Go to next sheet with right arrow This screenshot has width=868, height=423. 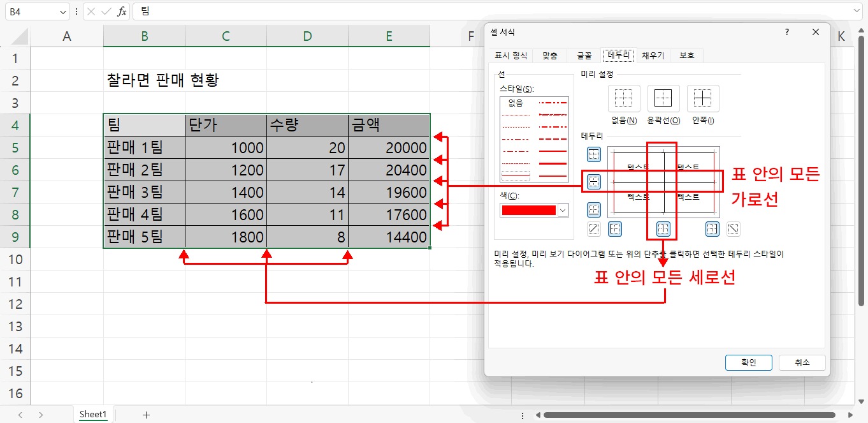(x=41, y=415)
